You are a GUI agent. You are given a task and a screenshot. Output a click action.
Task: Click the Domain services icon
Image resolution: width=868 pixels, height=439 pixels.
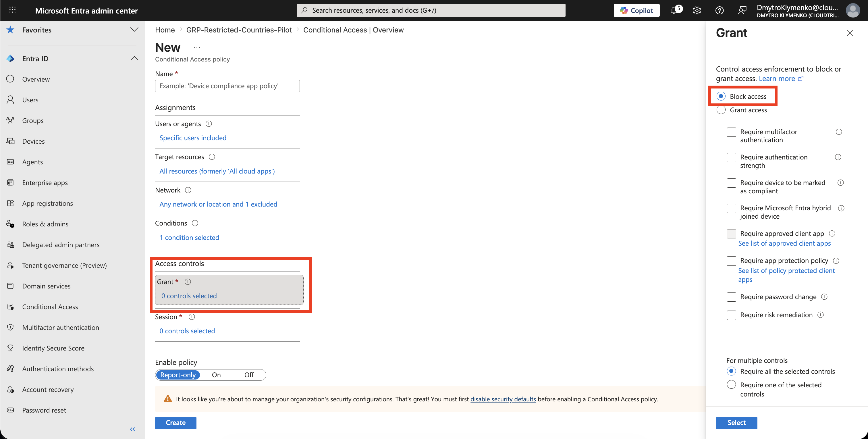click(10, 286)
